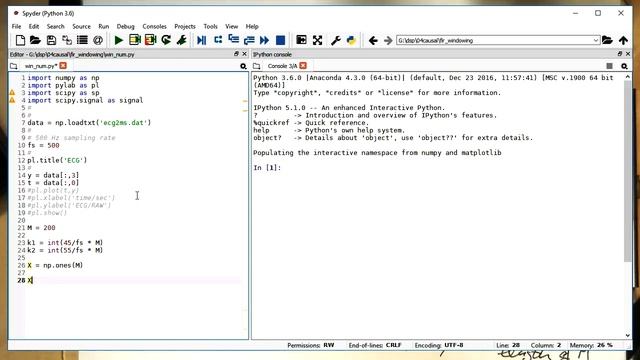Run cell and advance
This screenshot has width=640, height=360.
(150, 40)
